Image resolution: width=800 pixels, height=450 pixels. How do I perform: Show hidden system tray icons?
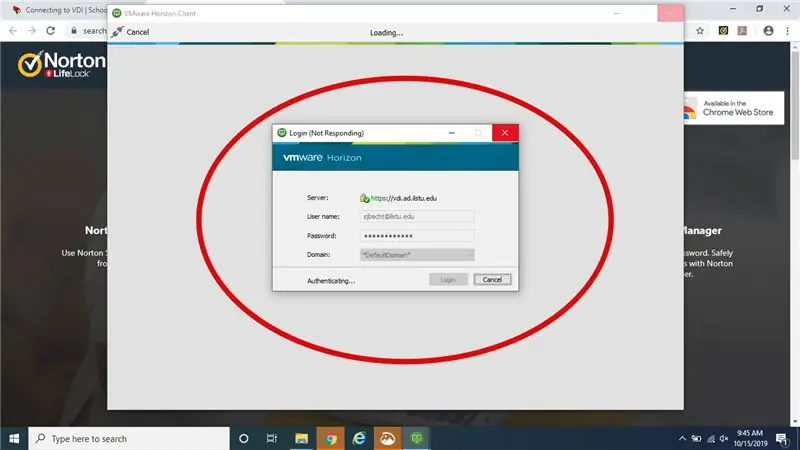tap(682, 438)
